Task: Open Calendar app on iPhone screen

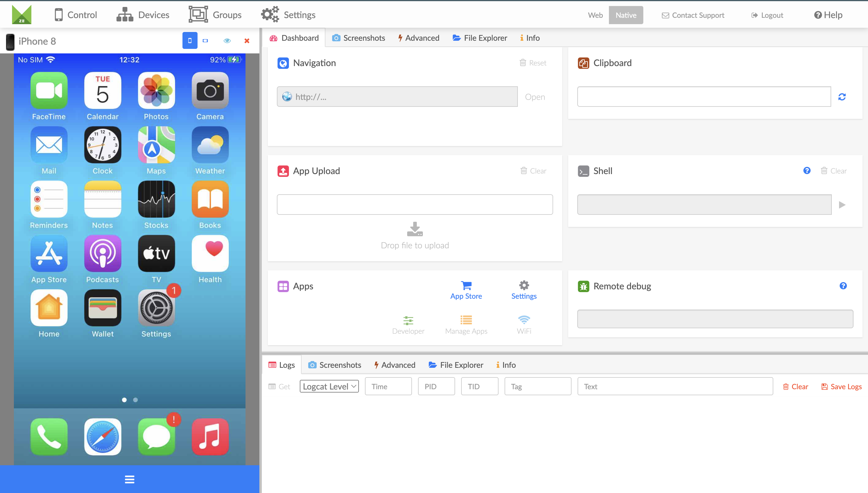Action: pyautogui.click(x=103, y=91)
